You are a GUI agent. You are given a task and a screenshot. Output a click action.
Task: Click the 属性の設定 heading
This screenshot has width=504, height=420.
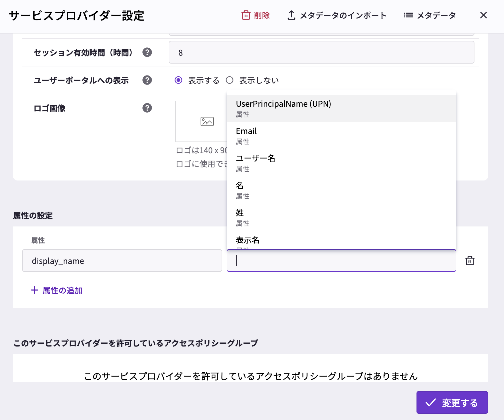click(x=33, y=216)
